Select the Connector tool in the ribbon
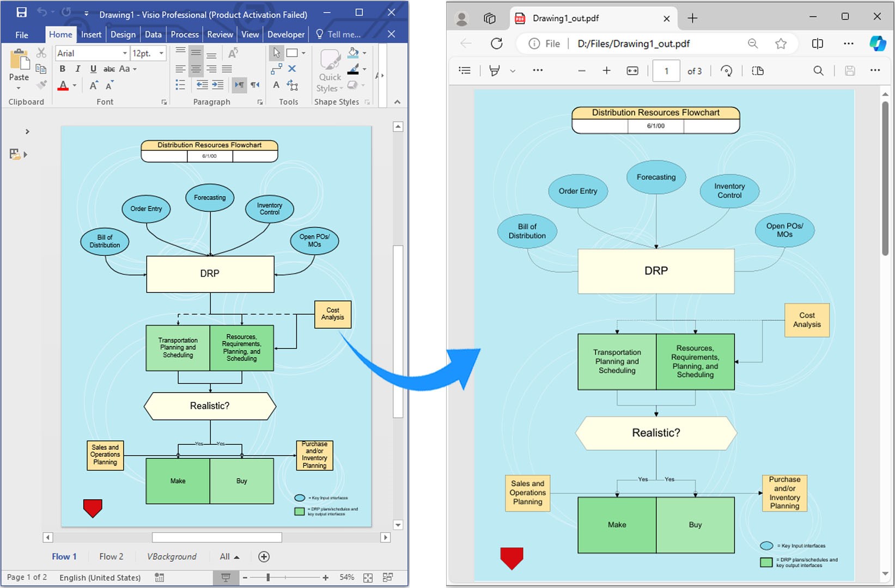Viewport: 895px width, 588px height. 276,69
